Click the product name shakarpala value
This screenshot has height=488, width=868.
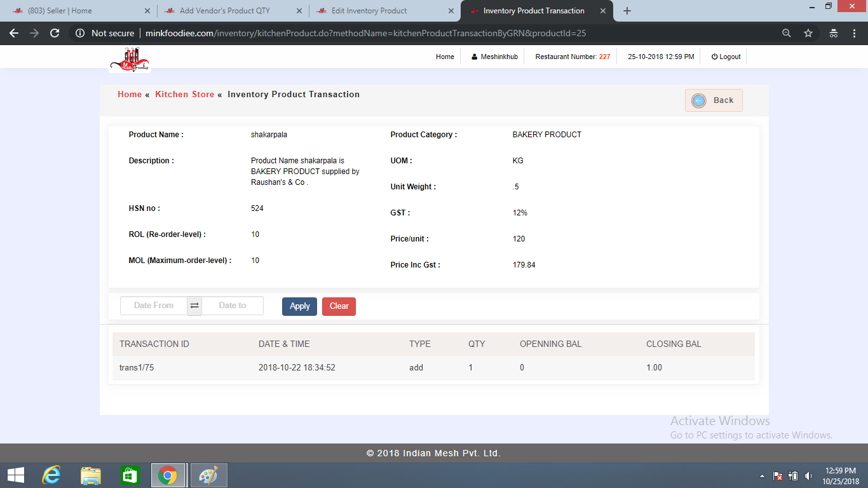[x=269, y=135]
